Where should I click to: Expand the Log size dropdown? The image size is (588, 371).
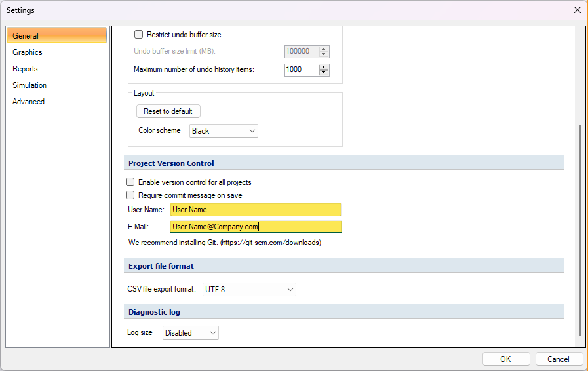[x=191, y=333]
